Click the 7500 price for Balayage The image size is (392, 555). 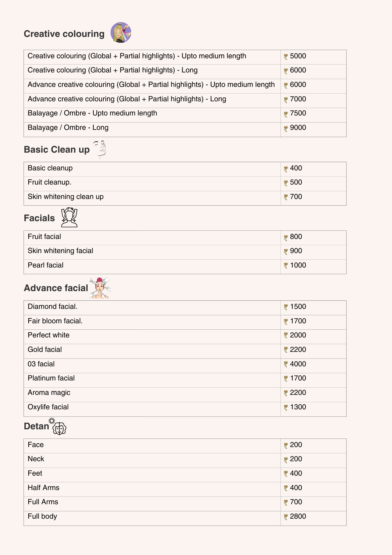click(298, 113)
